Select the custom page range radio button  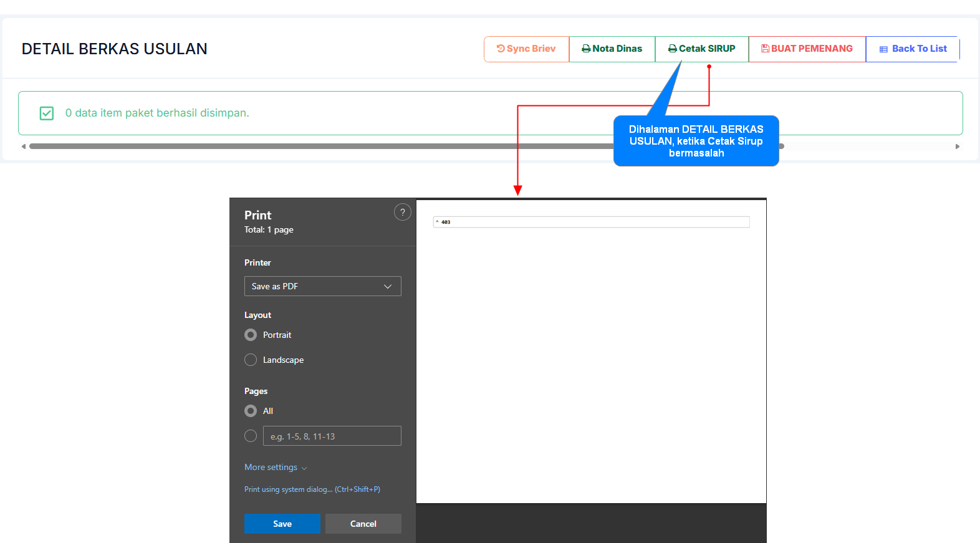click(251, 436)
